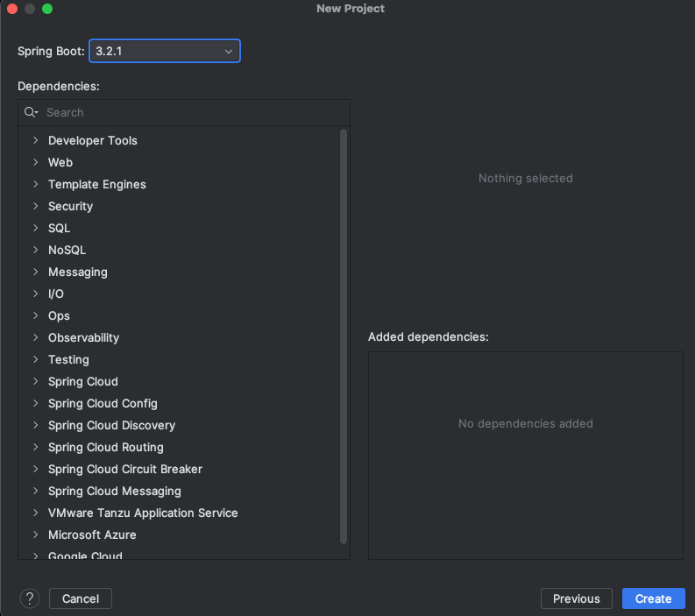This screenshot has height=616, width=695.
Task: Go back with the Previous button
Action: (576, 598)
